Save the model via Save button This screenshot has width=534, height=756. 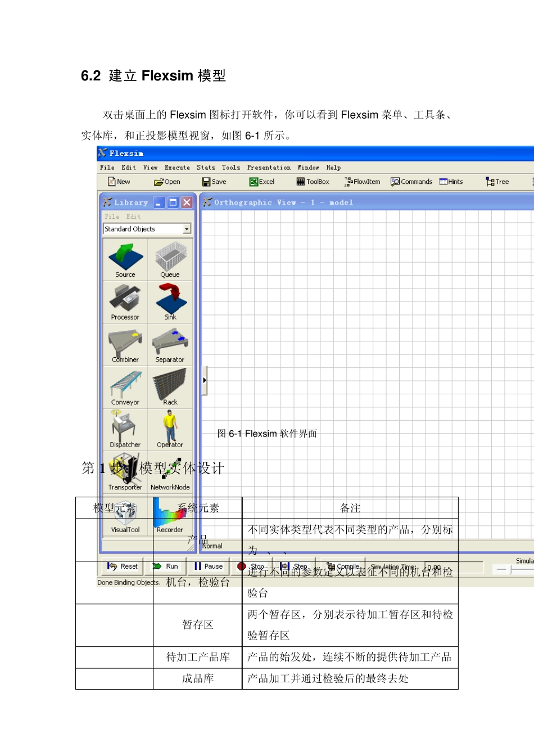[214, 182]
